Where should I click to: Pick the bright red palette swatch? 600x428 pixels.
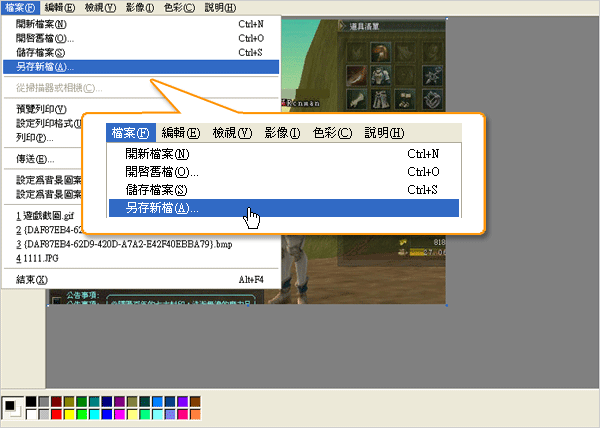click(56, 414)
